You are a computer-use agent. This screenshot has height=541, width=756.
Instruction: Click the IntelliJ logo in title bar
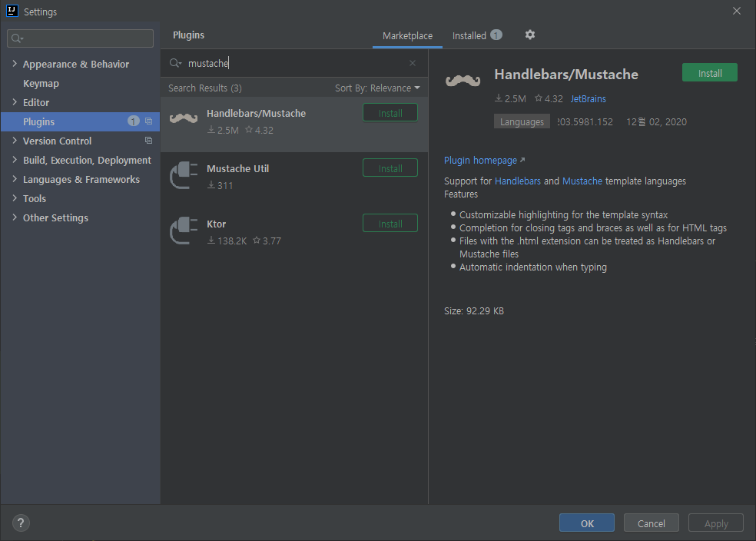[x=12, y=11]
